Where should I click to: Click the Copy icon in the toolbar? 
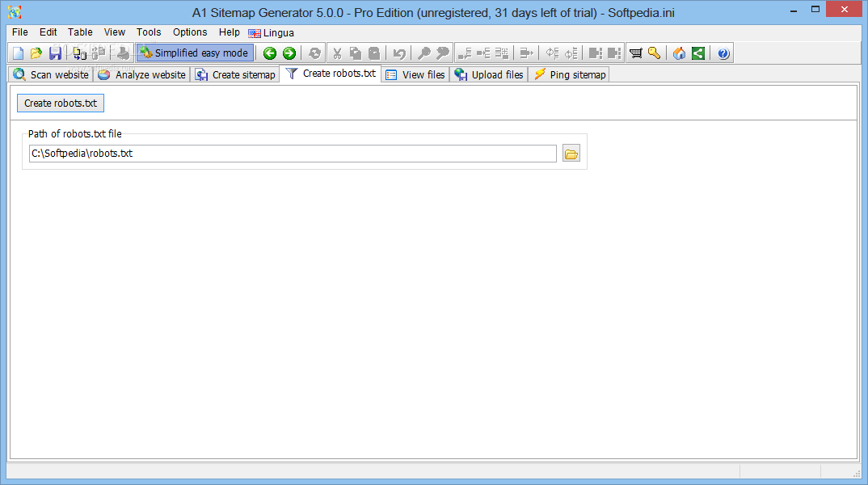(x=356, y=53)
